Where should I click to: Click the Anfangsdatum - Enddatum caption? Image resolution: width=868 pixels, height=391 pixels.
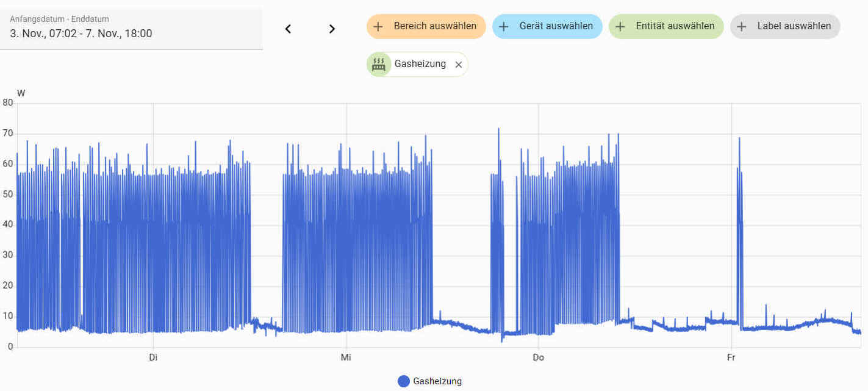(59, 19)
